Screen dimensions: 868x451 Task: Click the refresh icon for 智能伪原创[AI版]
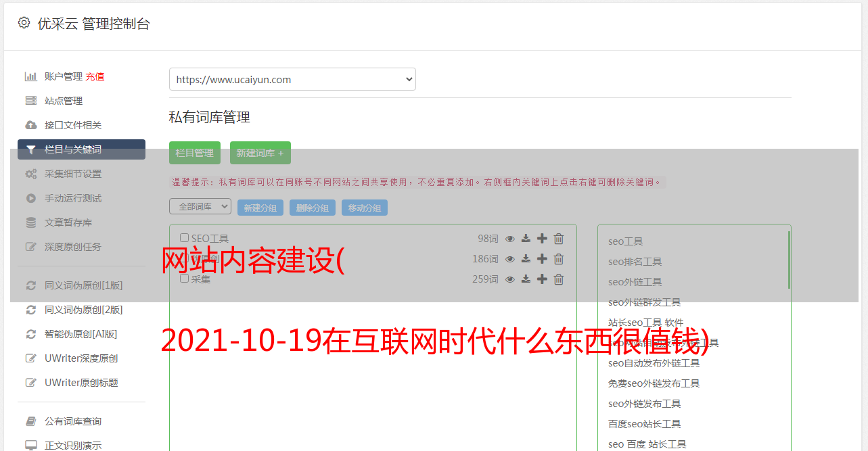point(30,334)
